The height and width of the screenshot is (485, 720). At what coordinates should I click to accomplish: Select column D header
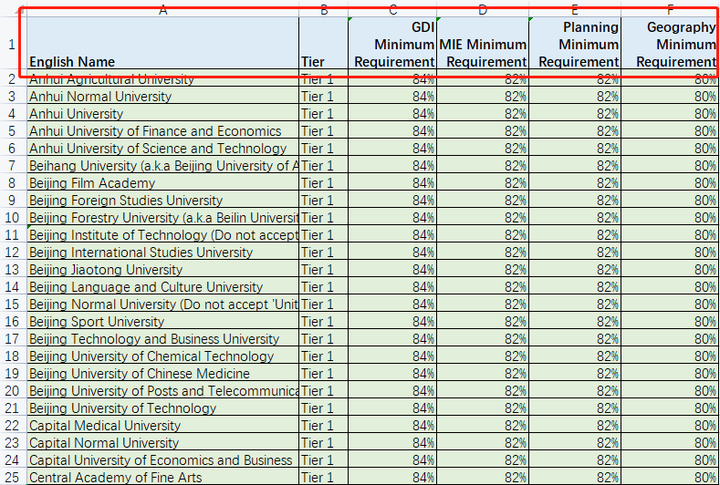click(483, 10)
